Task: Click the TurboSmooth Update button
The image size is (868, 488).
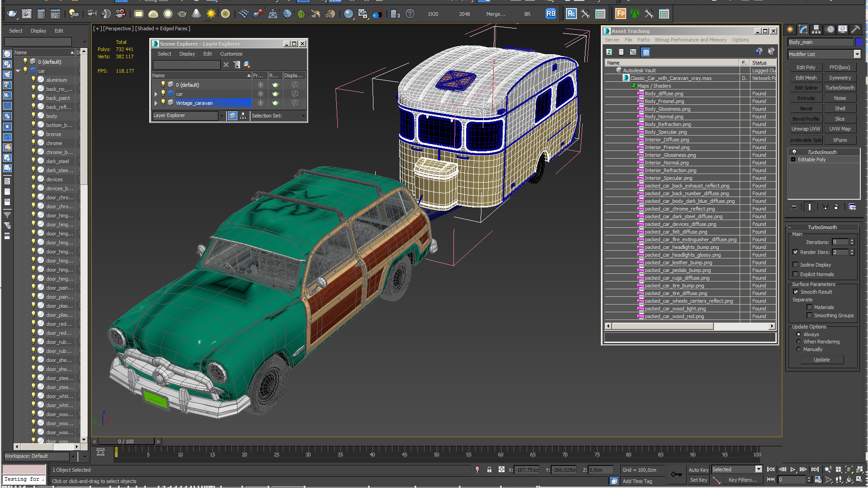Action: [821, 360]
